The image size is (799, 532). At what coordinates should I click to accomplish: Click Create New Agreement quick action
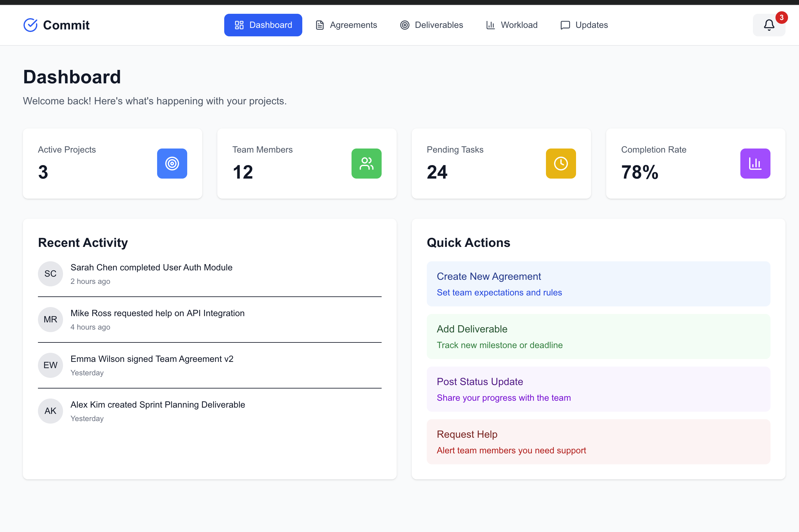click(598, 284)
